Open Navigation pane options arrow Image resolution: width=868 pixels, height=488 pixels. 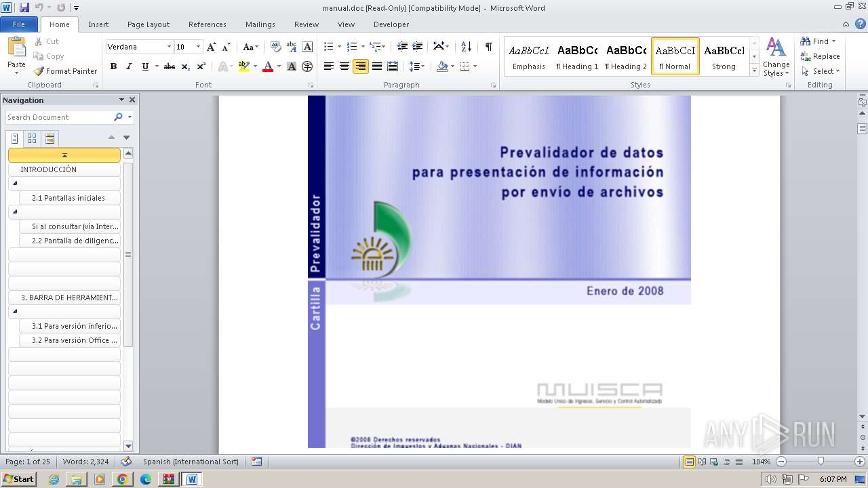(121, 100)
